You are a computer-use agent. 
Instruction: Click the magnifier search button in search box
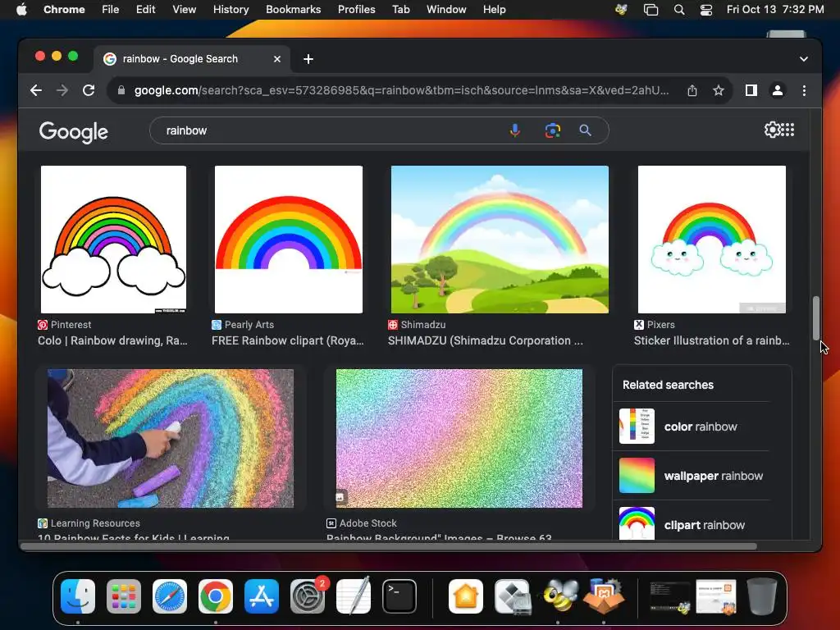[x=585, y=130]
